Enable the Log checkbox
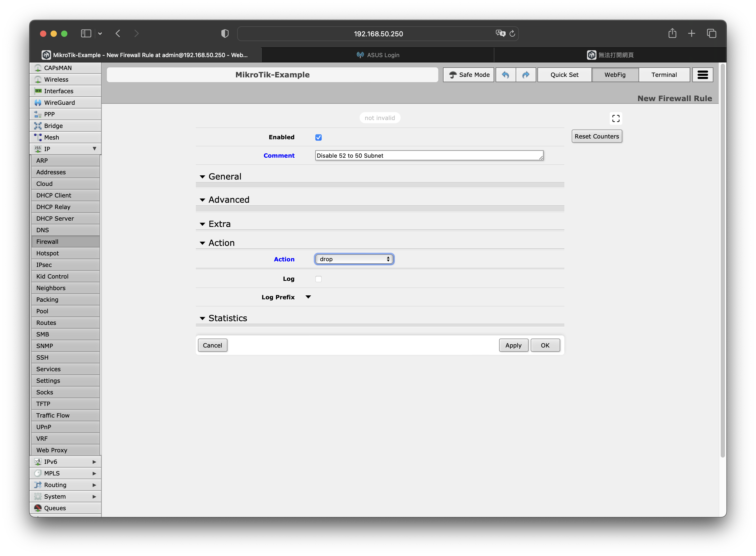Image resolution: width=756 pixels, height=556 pixels. [318, 279]
